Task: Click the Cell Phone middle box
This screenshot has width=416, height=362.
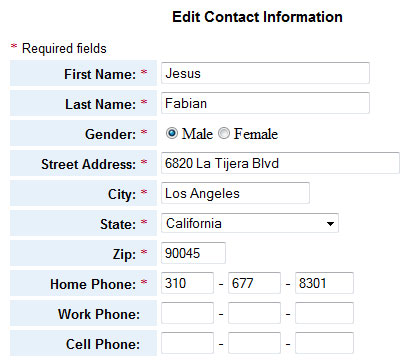Action: click(x=254, y=343)
